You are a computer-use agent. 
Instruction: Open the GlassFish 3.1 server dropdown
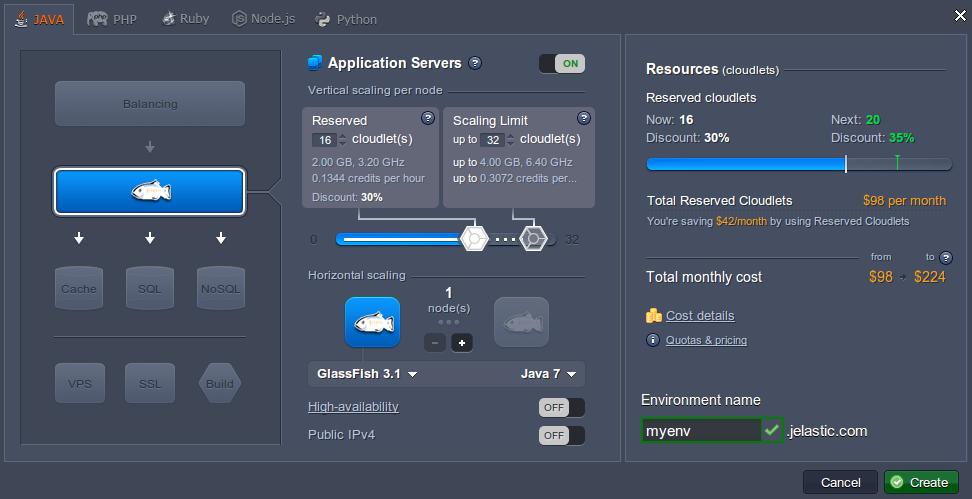(x=367, y=374)
